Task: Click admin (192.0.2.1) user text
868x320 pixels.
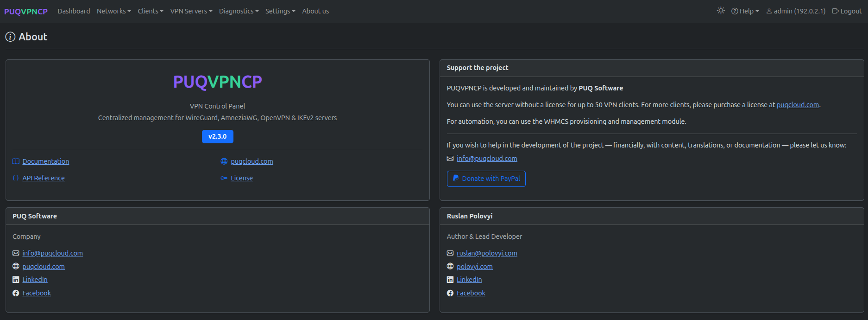Action: [x=799, y=11]
